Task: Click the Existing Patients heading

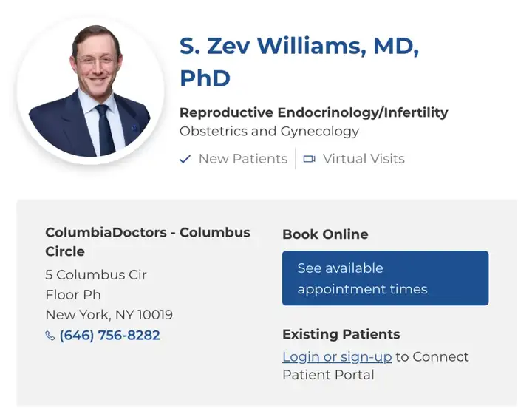Action: [x=341, y=334]
